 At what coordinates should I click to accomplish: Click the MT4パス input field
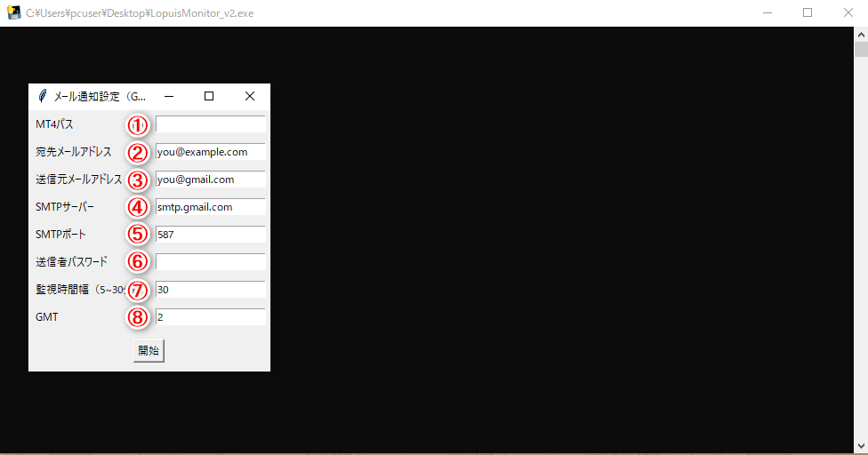click(x=210, y=124)
